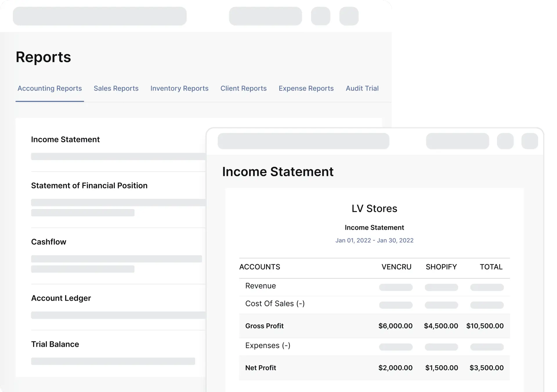Screen dimensions: 557x392
Task: Open the Income Statement report
Action: pyautogui.click(x=65, y=139)
